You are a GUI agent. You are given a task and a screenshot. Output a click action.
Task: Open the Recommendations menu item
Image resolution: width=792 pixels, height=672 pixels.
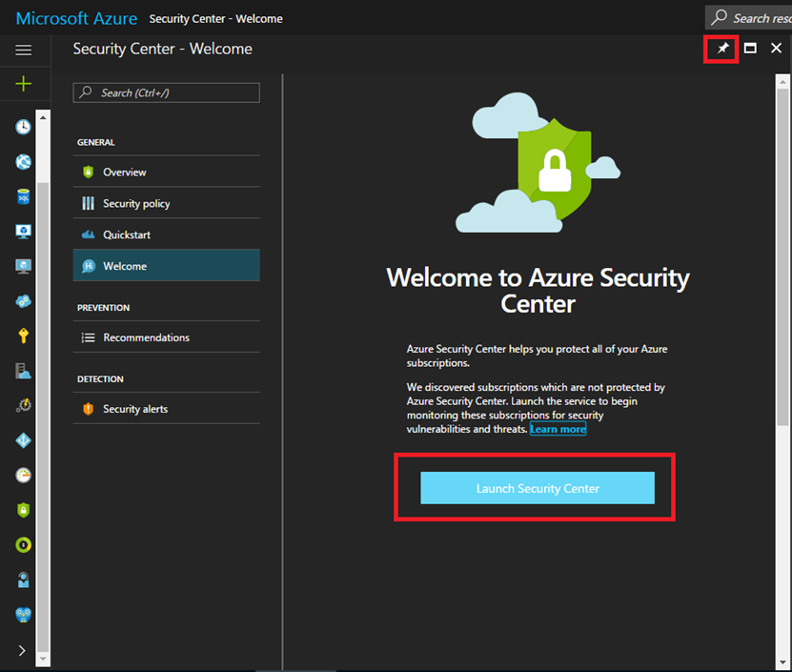coord(166,337)
